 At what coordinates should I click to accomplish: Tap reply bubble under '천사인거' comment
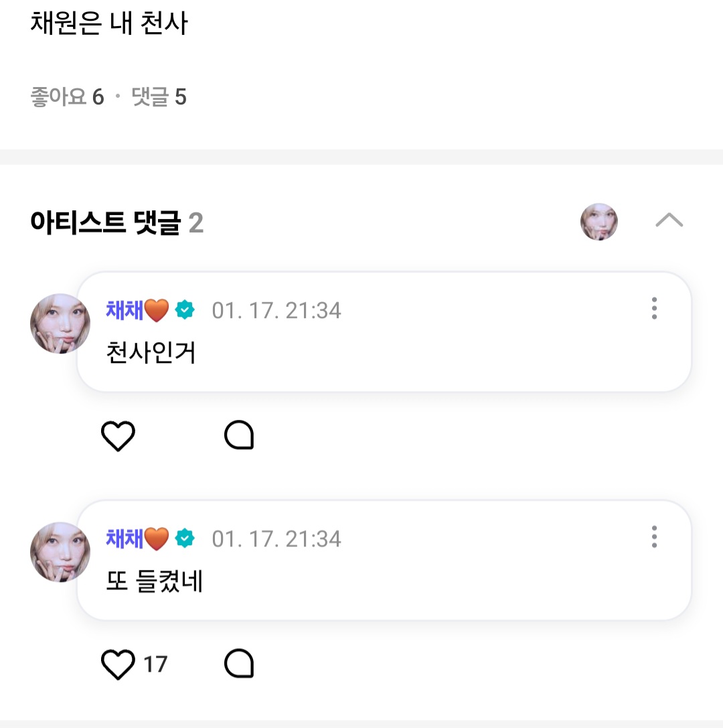tap(239, 436)
